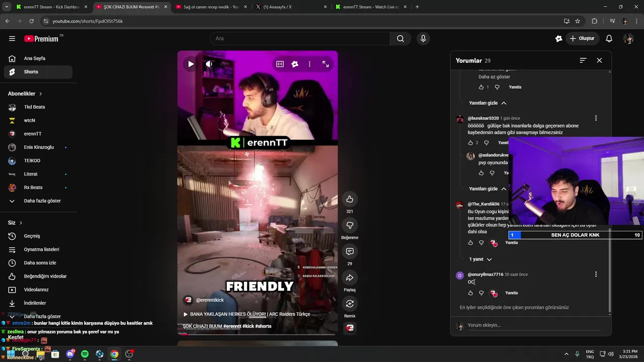Screen dimensions: 644x362
Task: Share the Short via Paylaş
Action: pyautogui.click(x=350, y=278)
